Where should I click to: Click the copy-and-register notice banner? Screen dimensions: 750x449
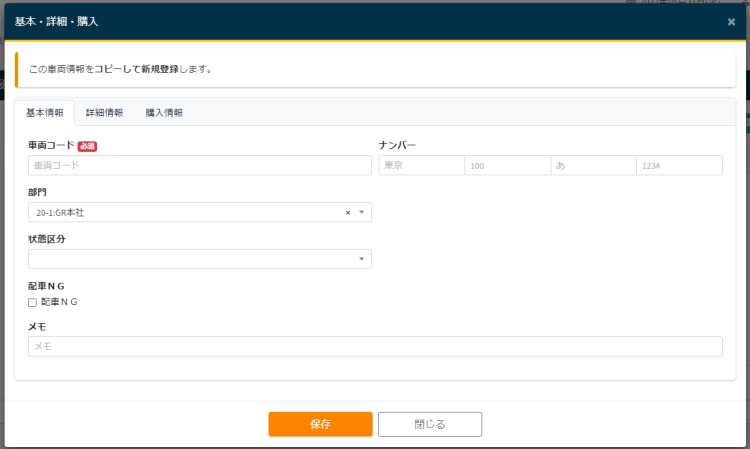375,70
